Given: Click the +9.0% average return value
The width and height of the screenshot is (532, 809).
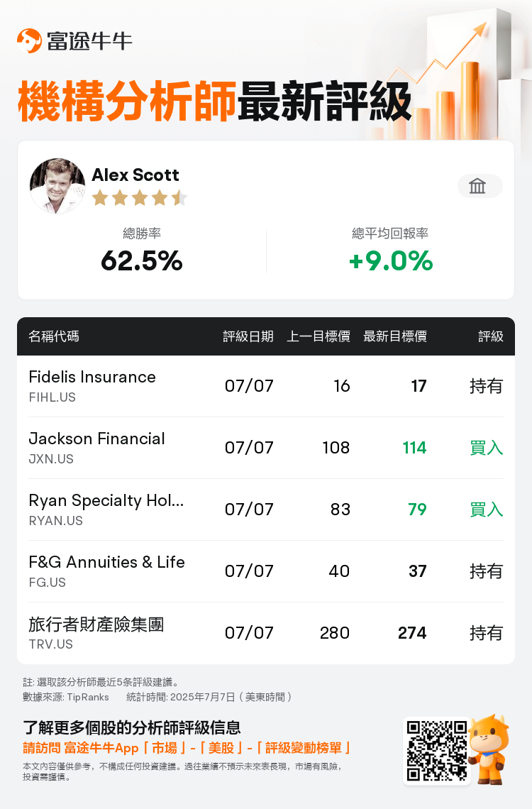Looking at the screenshot, I should [391, 260].
